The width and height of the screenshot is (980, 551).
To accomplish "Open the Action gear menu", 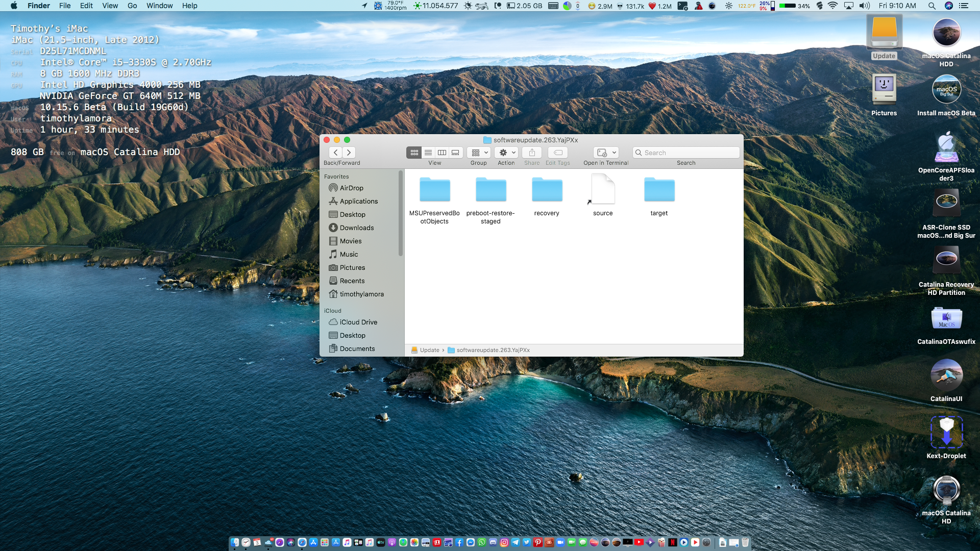I will coord(507,153).
